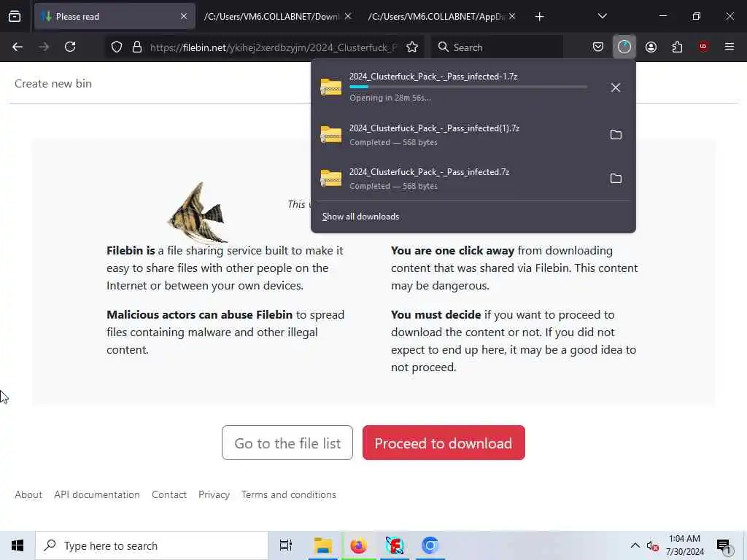Close the Please read tab

click(184, 17)
